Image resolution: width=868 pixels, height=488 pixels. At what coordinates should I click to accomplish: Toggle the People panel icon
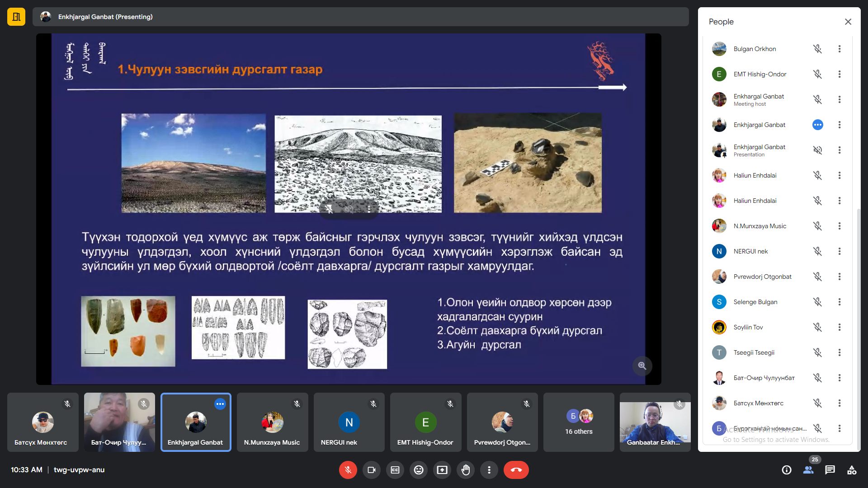pos(808,470)
